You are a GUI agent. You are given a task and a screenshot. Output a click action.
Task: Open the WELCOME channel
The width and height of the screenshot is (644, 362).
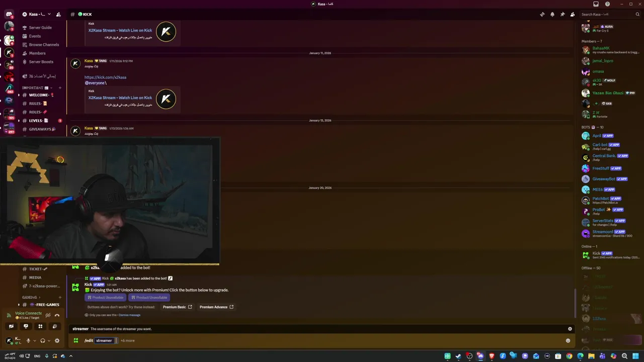click(x=41, y=95)
